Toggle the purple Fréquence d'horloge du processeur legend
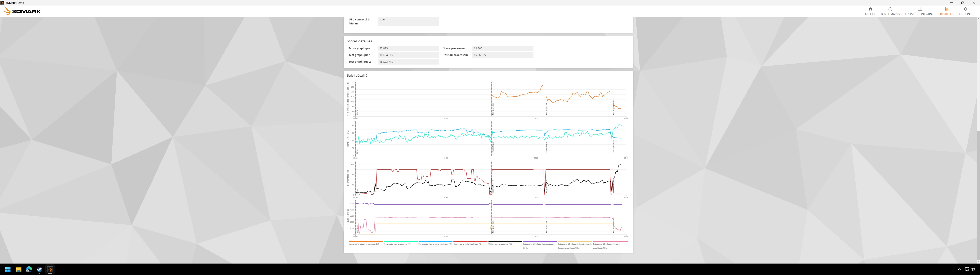 pos(540,245)
